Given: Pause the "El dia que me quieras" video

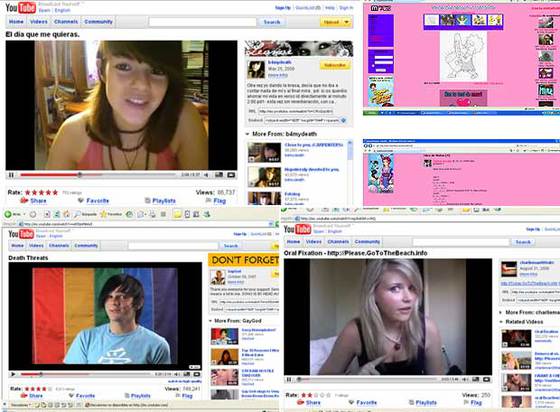Looking at the screenshot, I should 11,175.
